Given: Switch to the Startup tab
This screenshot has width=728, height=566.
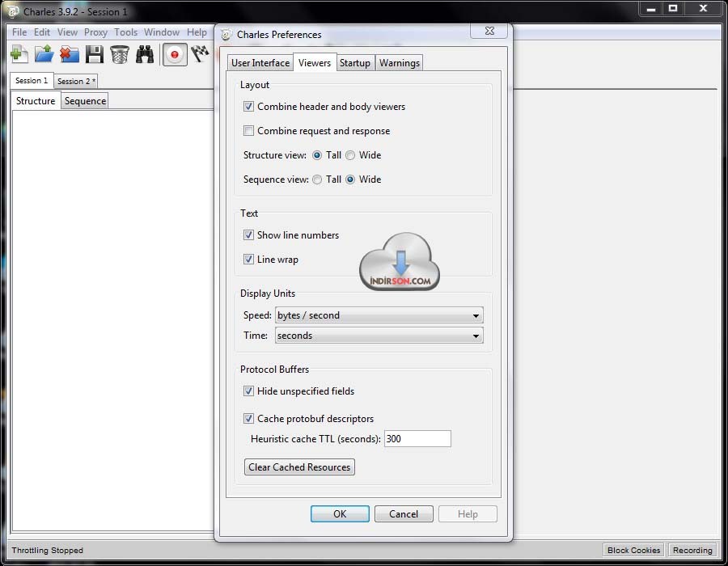Looking at the screenshot, I should pos(355,63).
